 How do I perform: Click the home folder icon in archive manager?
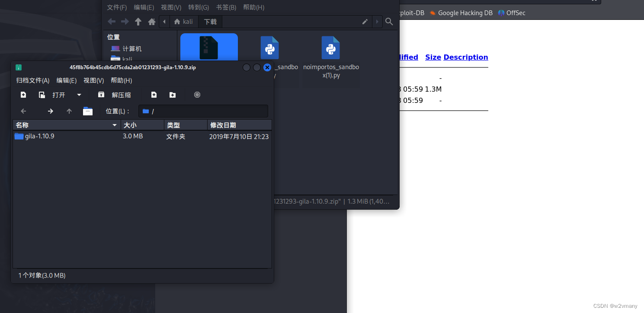(x=88, y=111)
